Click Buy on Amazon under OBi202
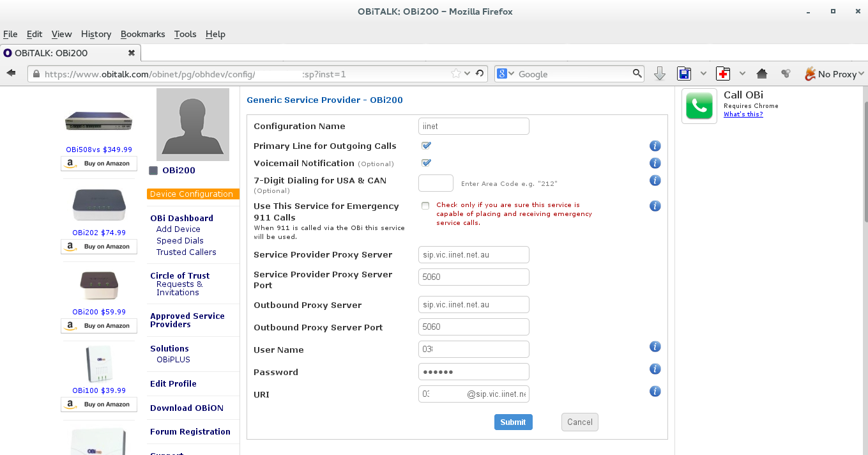This screenshot has height=455, width=868. [x=99, y=247]
